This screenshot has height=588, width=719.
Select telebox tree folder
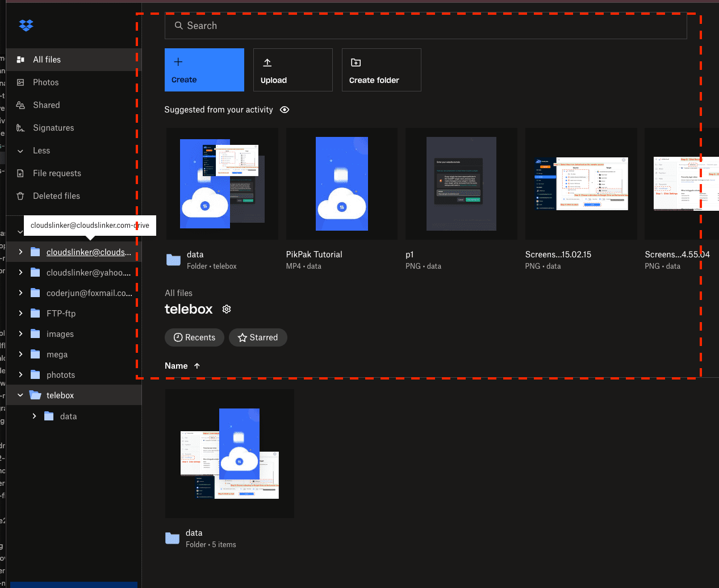pyautogui.click(x=60, y=395)
